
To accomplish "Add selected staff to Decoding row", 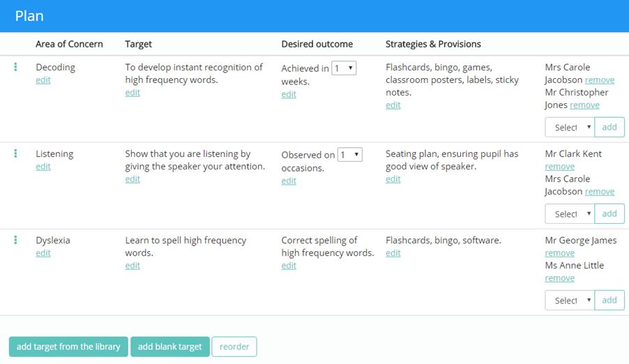I will [x=609, y=128].
